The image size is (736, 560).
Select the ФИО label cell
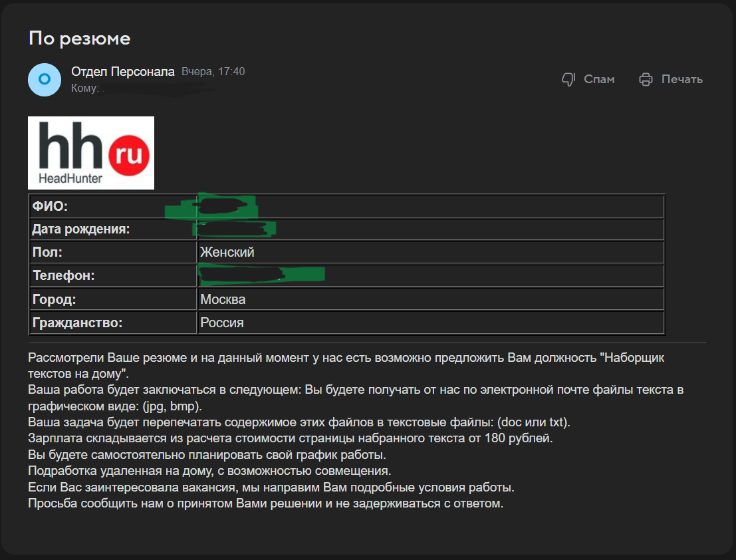(113, 206)
